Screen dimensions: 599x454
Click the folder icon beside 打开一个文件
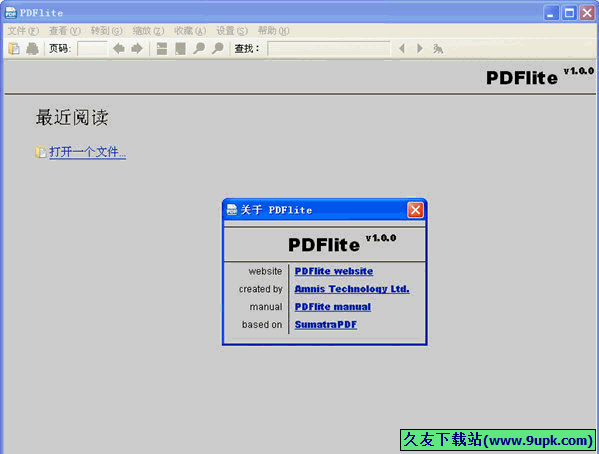point(40,152)
